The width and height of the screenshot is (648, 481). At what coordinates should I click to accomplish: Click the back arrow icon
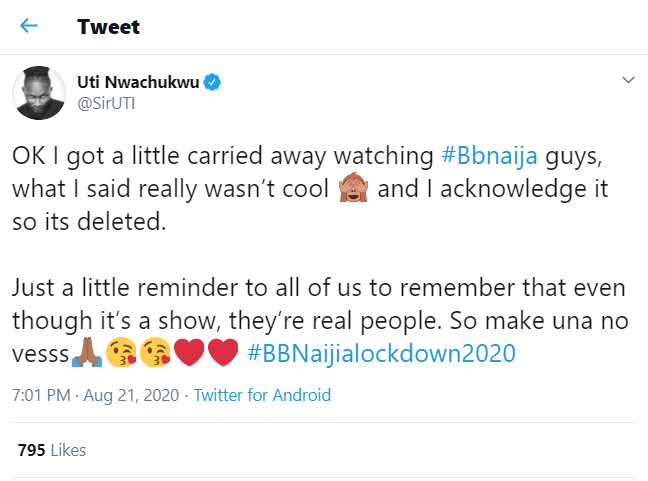click(x=29, y=26)
